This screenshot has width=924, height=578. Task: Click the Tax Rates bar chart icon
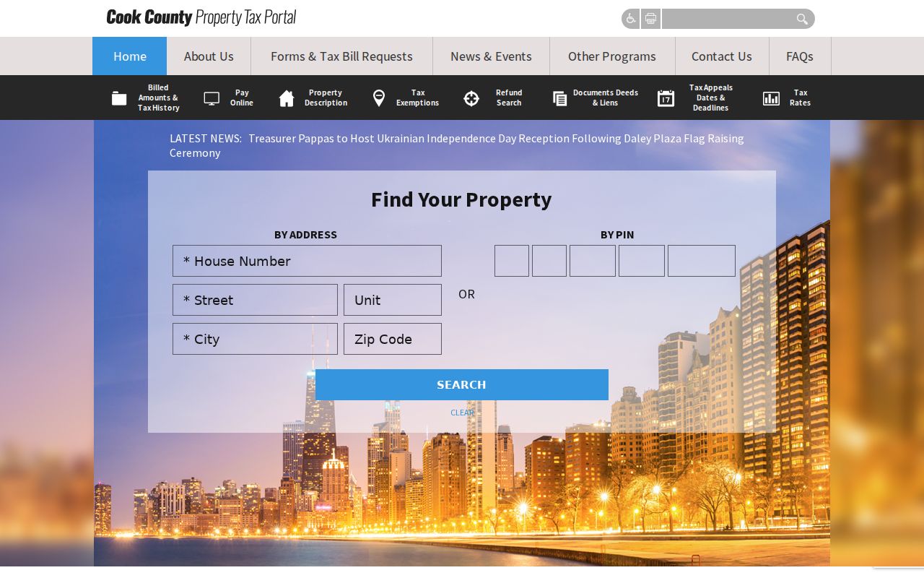(771, 98)
